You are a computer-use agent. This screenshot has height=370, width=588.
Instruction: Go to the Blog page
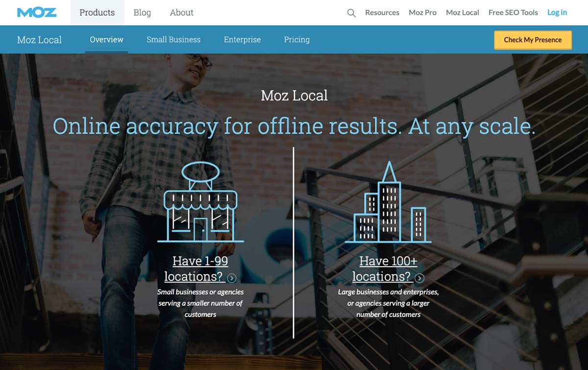click(142, 13)
